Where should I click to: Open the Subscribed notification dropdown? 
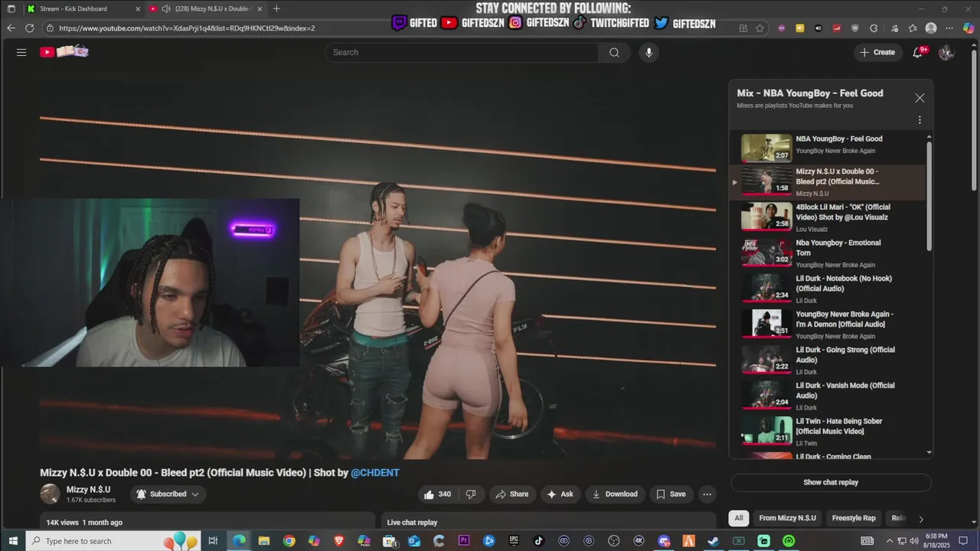[168, 494]
